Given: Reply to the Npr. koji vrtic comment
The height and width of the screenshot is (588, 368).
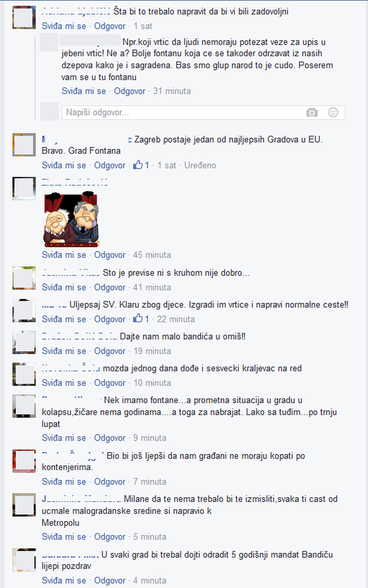Looking at the screenshot, I should pyautogui.click(x=130, y=91).
